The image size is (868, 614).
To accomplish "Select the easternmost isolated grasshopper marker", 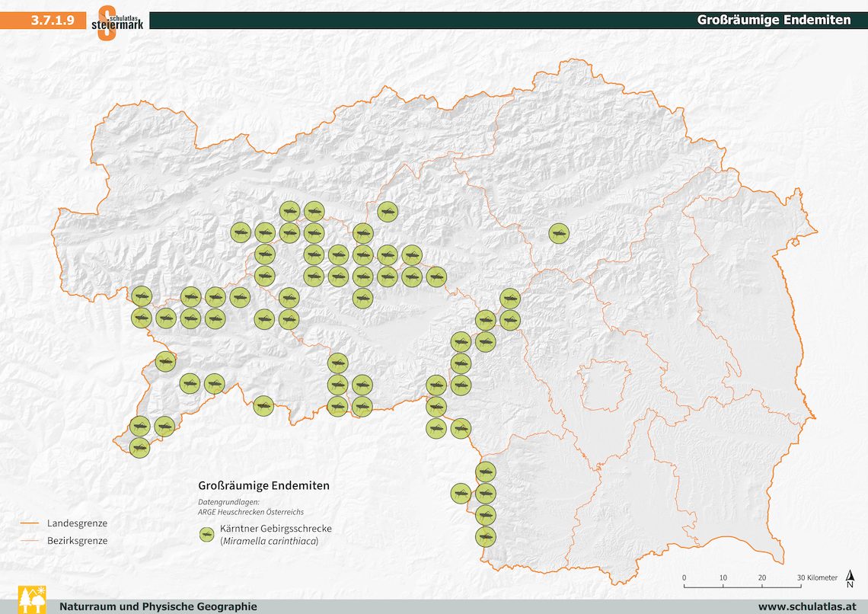I will (559, 233).
